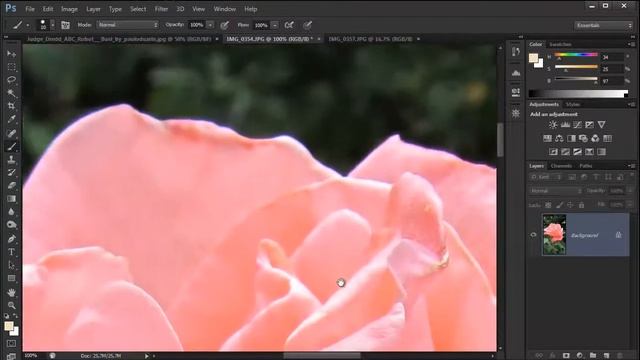Add a Channel Mixer adjustment
The width and height of the screenshot is (640, 360).
click(x=595, y=138)
